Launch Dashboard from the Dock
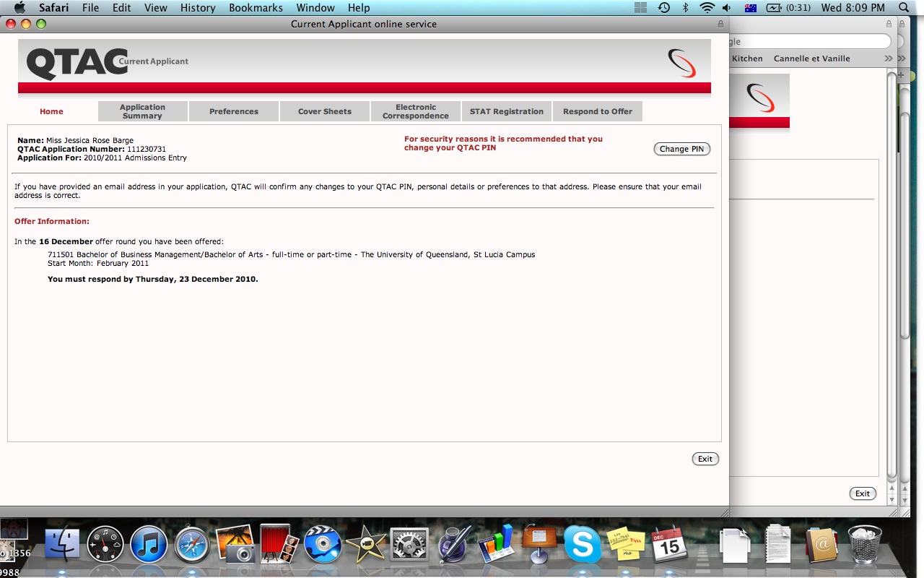Image resolution: width=924 pixels, height=578 pixels. pyautogui.click(x=106, y=544)
